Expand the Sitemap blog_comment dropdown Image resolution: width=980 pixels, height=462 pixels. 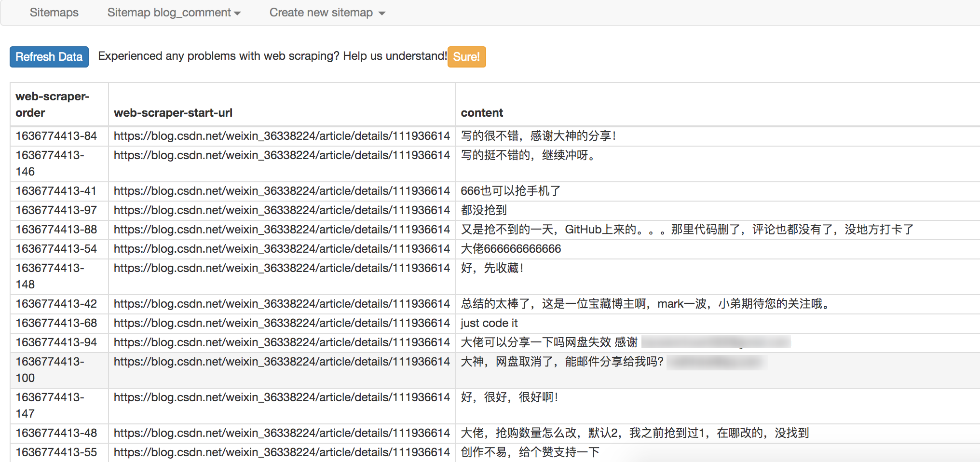[174, 13]
